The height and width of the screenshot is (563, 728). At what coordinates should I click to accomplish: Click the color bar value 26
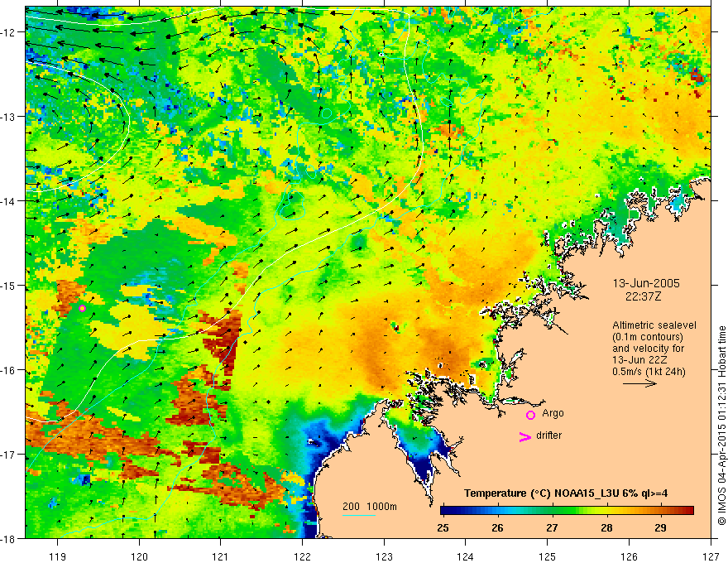pos(497,527)
